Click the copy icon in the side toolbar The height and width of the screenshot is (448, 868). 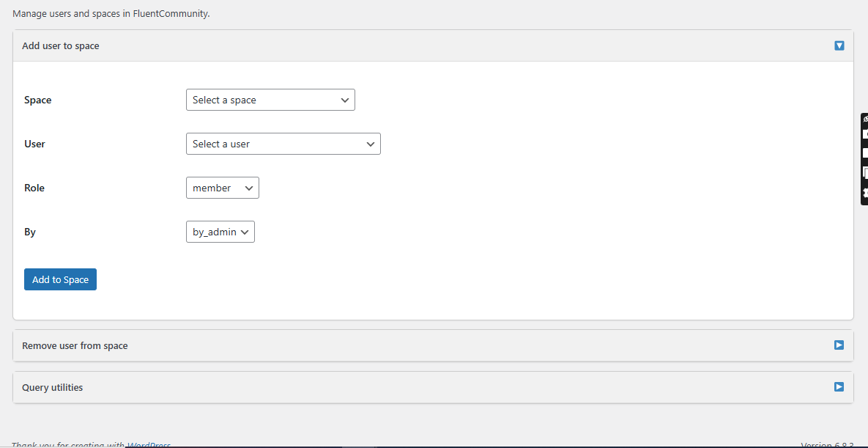(865, 172)
